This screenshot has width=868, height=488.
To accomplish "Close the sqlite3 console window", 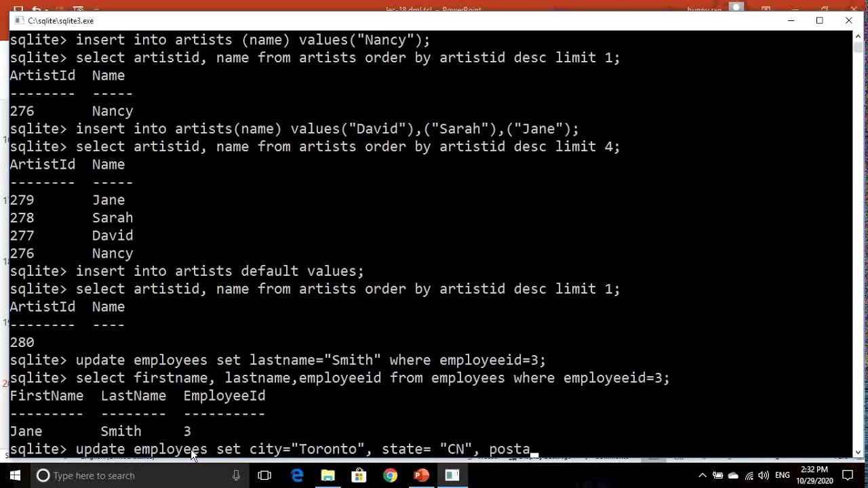I will pyautogui.click(x=848, y=21).
